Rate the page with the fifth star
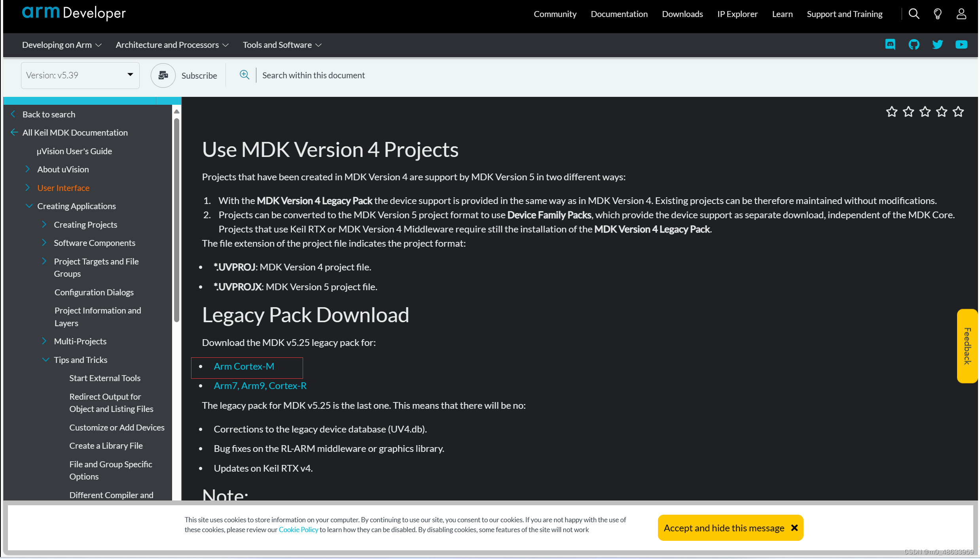This screenshot has height=559, width=980. pos(958,112)
